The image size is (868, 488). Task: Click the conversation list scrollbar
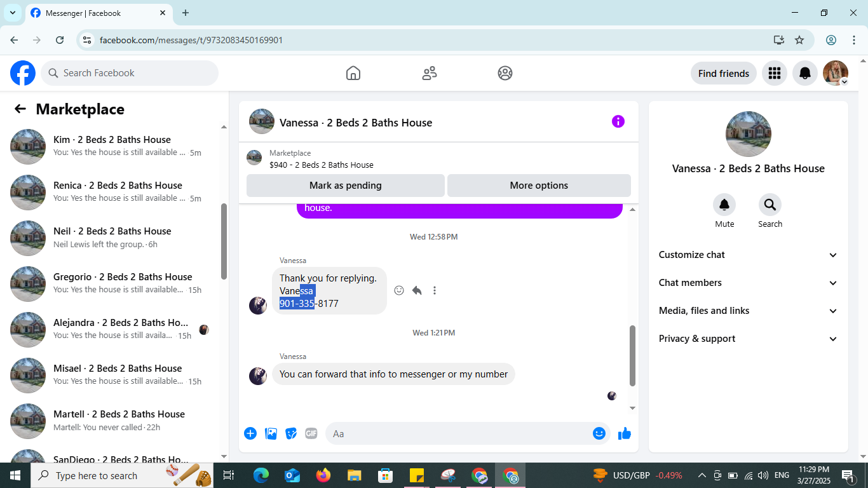click(224, 241)
